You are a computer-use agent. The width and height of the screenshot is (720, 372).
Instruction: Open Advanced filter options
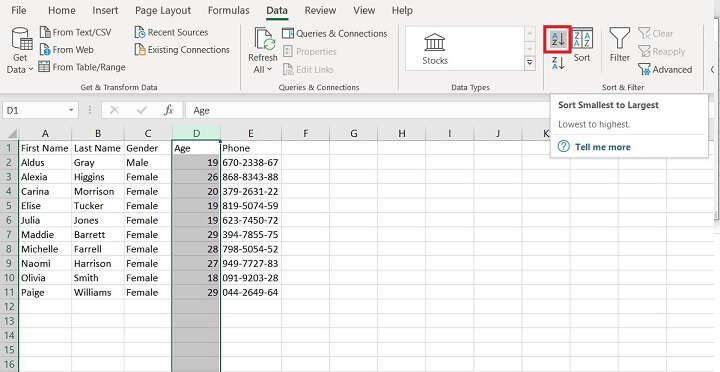[x=665, y=70]
